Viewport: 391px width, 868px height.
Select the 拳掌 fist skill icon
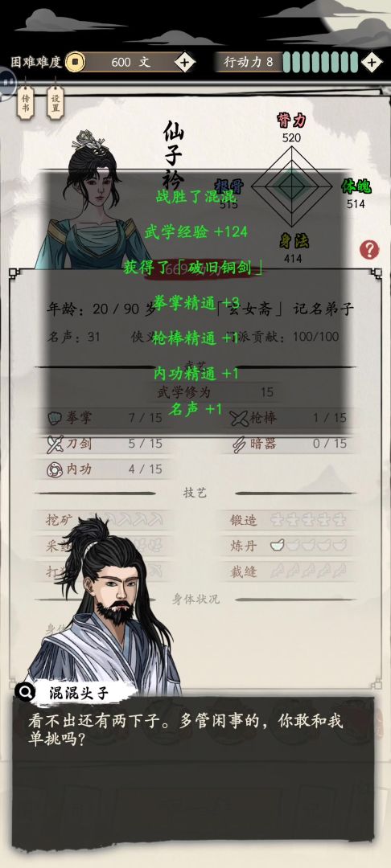[x=55, y=418]
